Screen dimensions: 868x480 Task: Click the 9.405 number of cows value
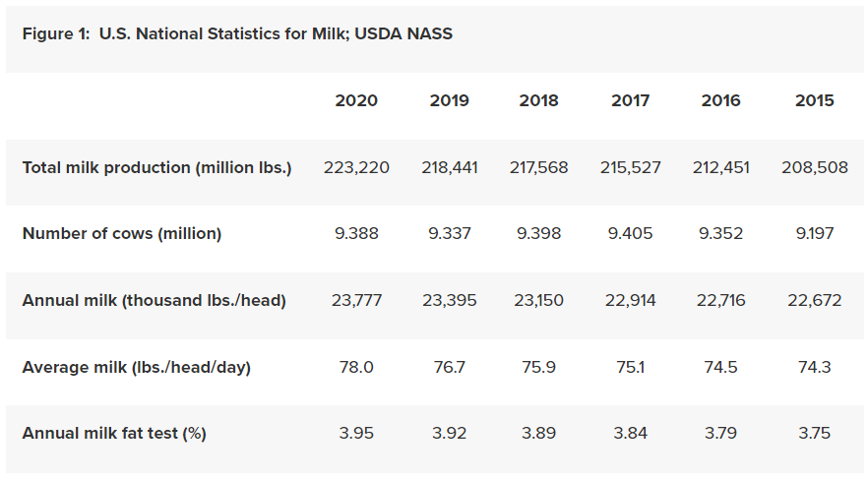[x=631, y=233]
